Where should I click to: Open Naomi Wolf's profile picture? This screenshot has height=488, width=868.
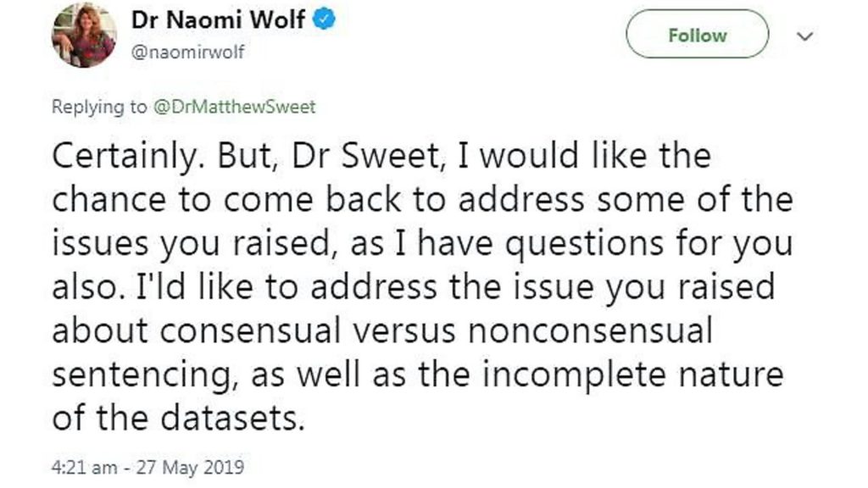[83, 36]
